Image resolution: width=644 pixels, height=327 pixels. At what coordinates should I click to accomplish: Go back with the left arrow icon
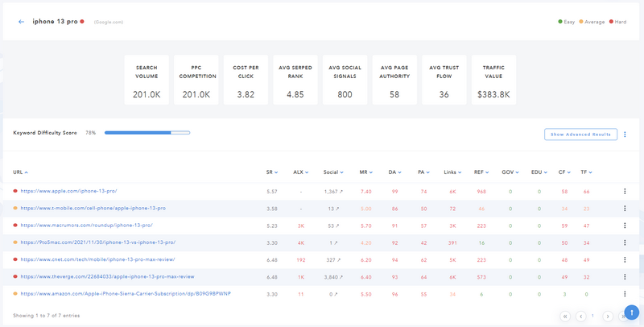point(22,22)
